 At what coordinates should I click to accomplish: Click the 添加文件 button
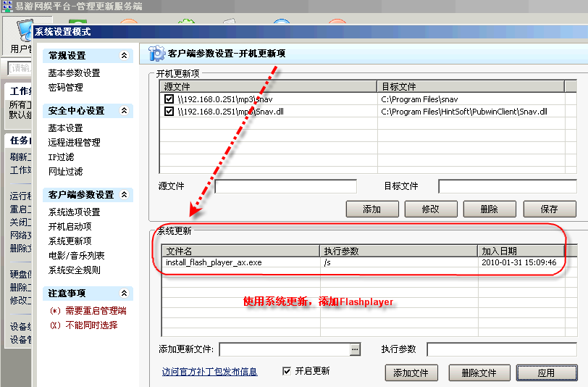pos(411,373)
